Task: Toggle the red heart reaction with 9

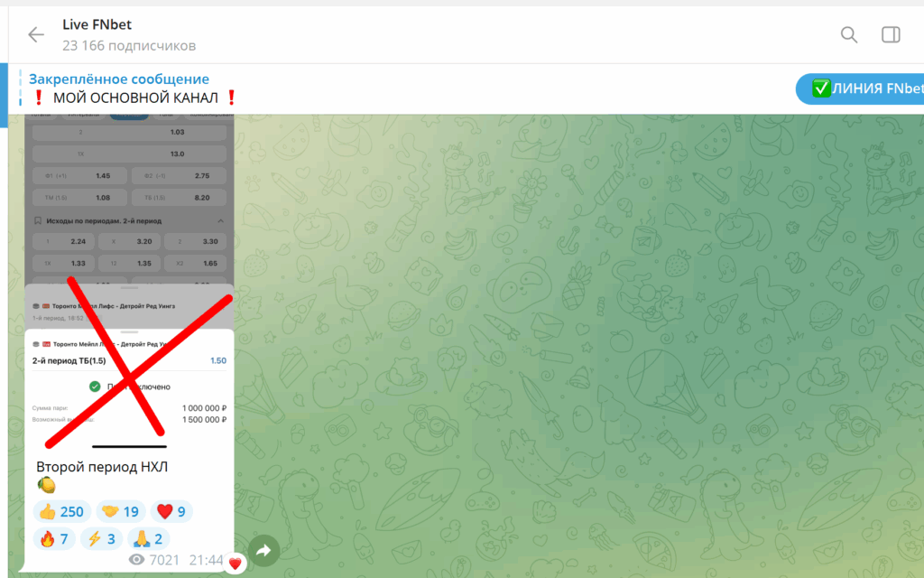Action: click(x=173, y=512)
